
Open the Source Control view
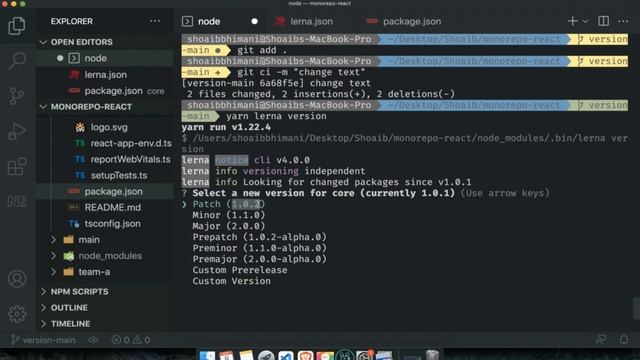(17, 96)
